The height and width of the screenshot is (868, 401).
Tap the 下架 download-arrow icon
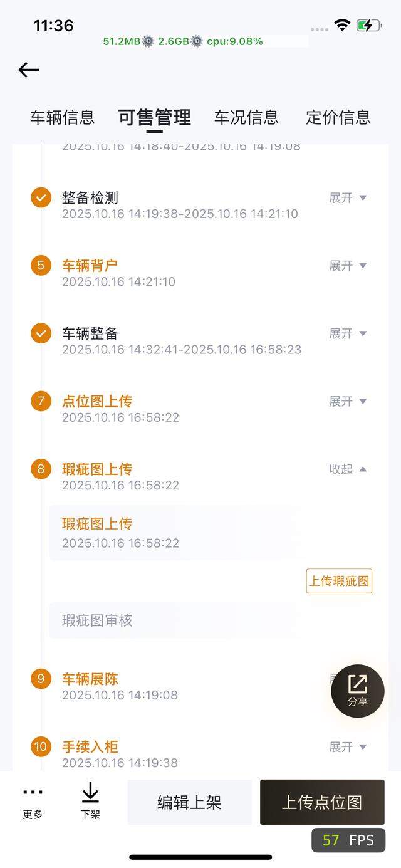(x=90, y=792)
